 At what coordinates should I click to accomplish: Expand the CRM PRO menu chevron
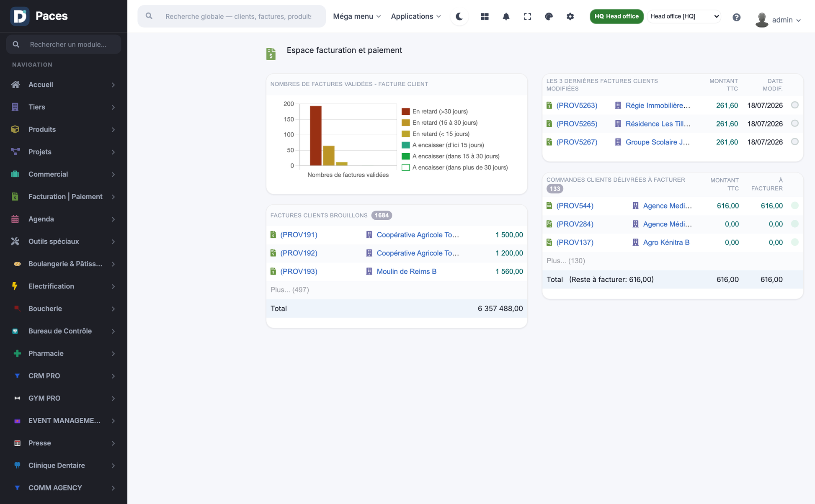113,375
